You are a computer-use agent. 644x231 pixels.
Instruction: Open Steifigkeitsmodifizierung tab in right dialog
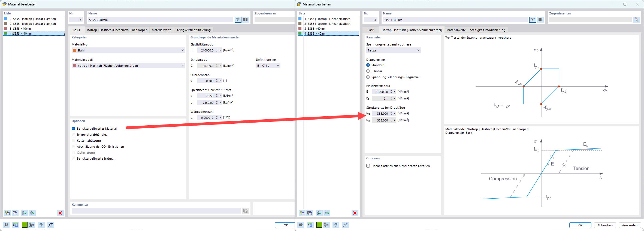tap(487, 30)
